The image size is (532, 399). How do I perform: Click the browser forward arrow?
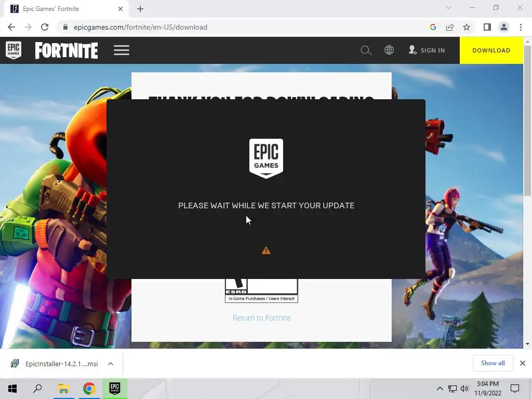point(28,27)
